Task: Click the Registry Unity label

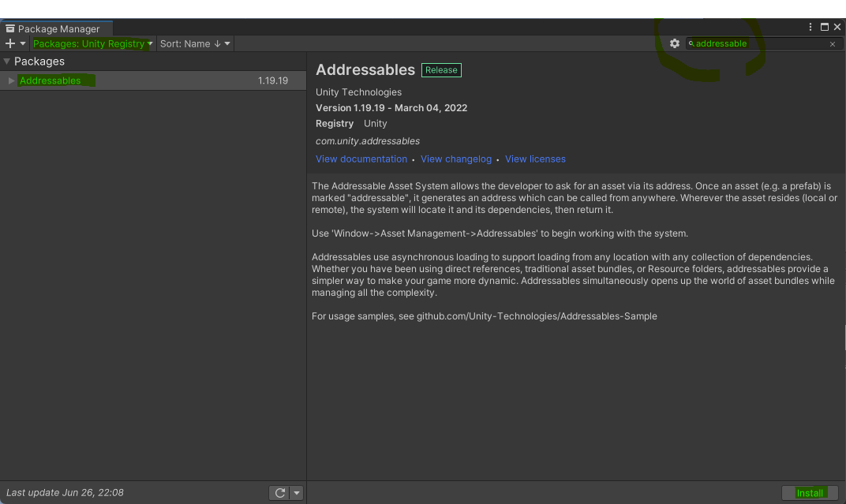Action: click(351, 124)
